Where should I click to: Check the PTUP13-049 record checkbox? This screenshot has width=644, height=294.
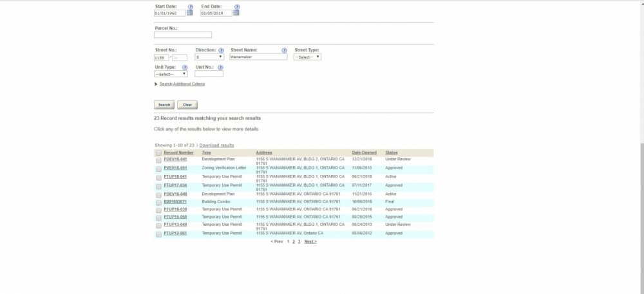(158, 226)
